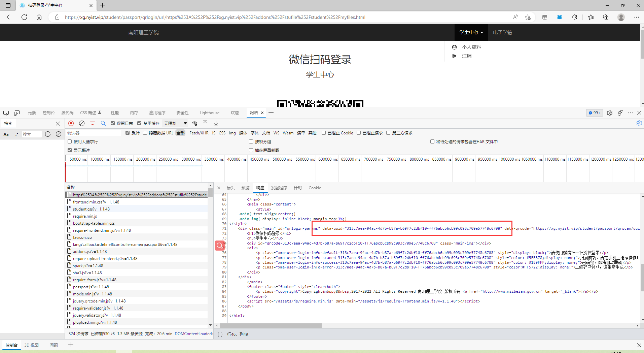The width and height of the screenshot is (644, 353).
Task: Select passport.js?v=1.1.48 request row
Action: 137,287
